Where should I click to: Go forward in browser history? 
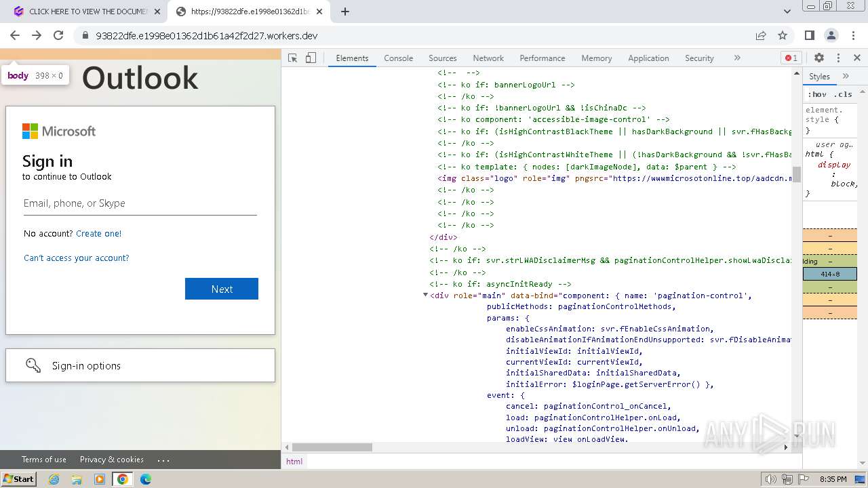click(37, 35)
